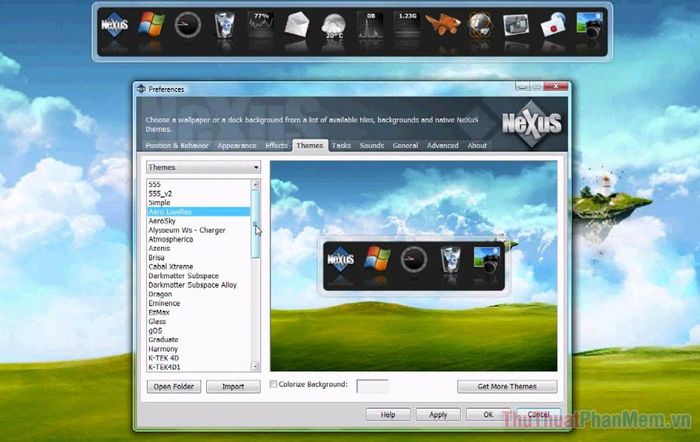Open the Themes dropdown list

click(204, 167)
